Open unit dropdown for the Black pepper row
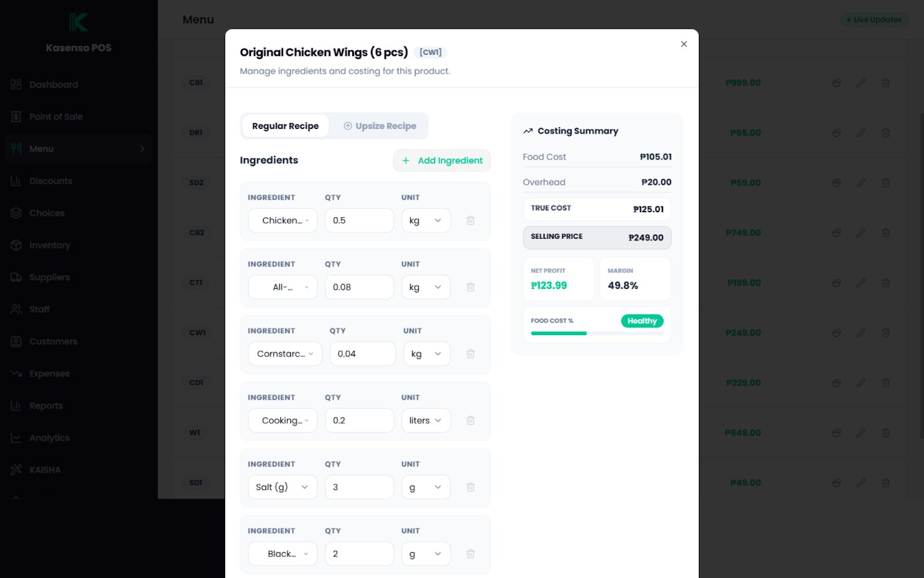924x578 pixels. point(426,554)
